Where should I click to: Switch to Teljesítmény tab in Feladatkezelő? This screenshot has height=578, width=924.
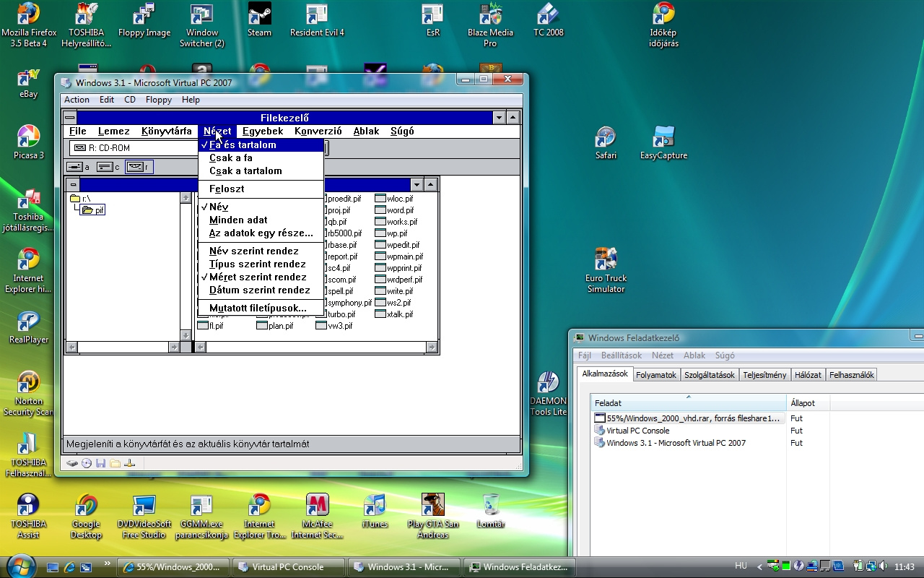tap(764, 375)
